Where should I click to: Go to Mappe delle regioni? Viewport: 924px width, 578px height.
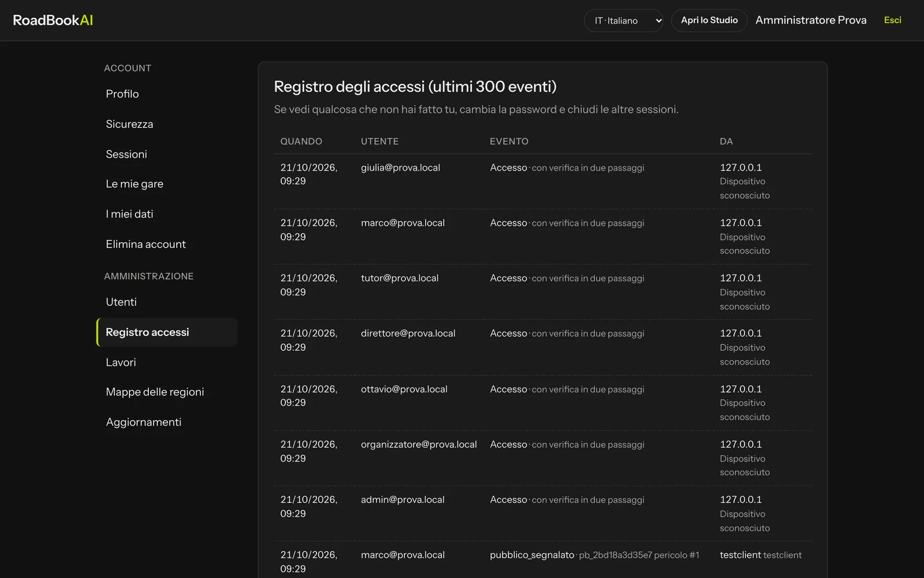point(167,392)
